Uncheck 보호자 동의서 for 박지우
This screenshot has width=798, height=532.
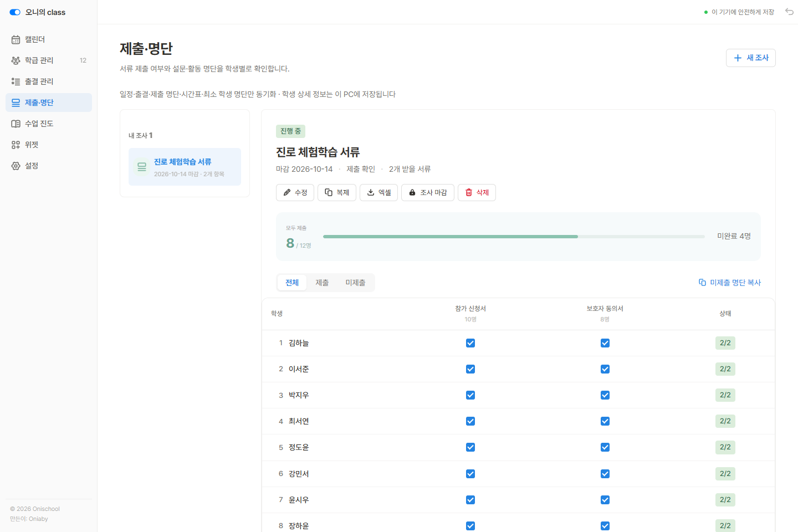[605, 395]
